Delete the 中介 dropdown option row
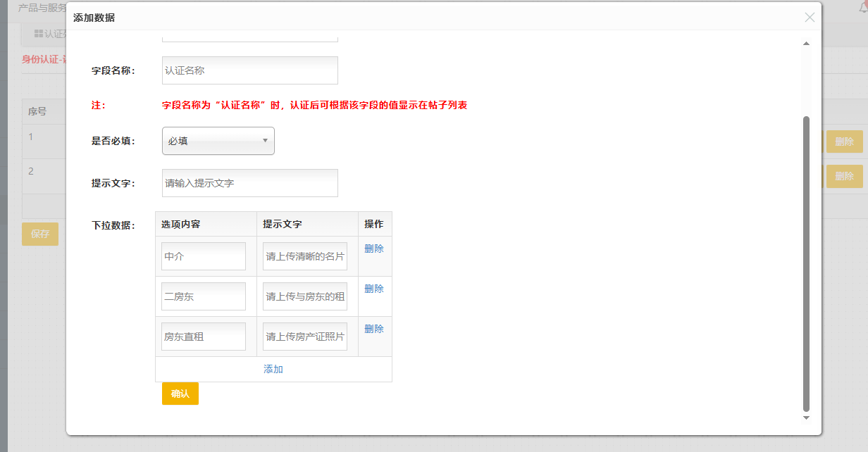Viewport: 868px width, 452px height. (x=373, y=249)
